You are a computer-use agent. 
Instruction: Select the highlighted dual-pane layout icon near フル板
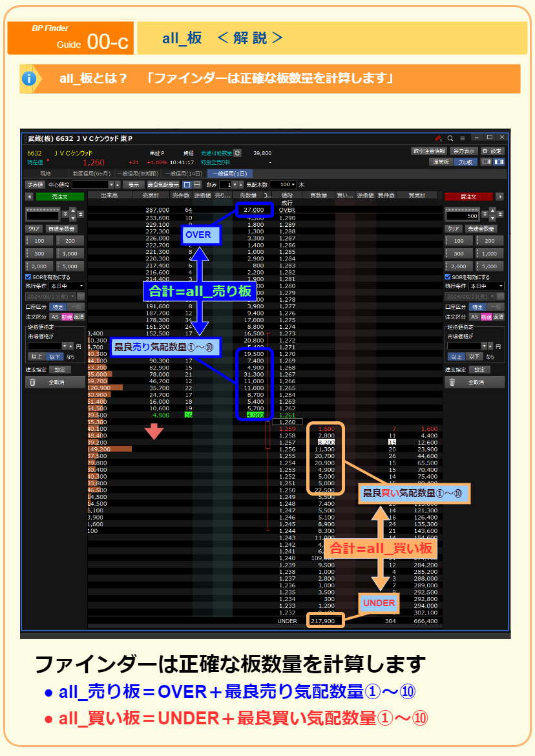click(x=499, y=163)
